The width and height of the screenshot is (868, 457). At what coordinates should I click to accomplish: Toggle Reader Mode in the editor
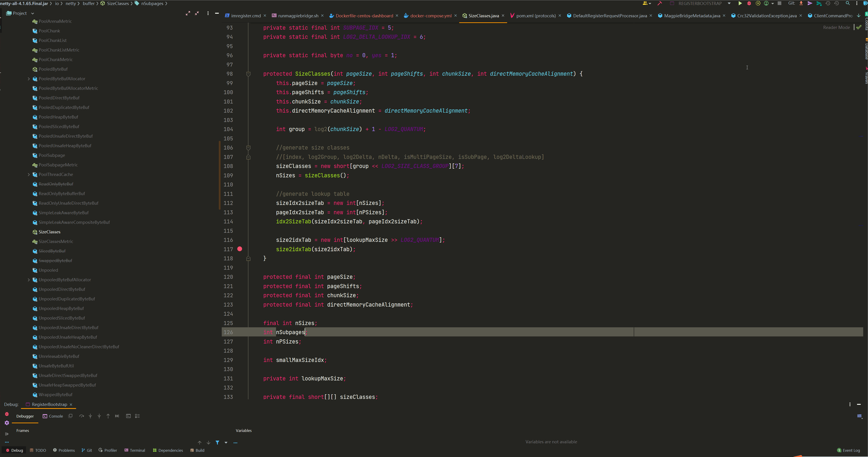(x=836, y=27)
